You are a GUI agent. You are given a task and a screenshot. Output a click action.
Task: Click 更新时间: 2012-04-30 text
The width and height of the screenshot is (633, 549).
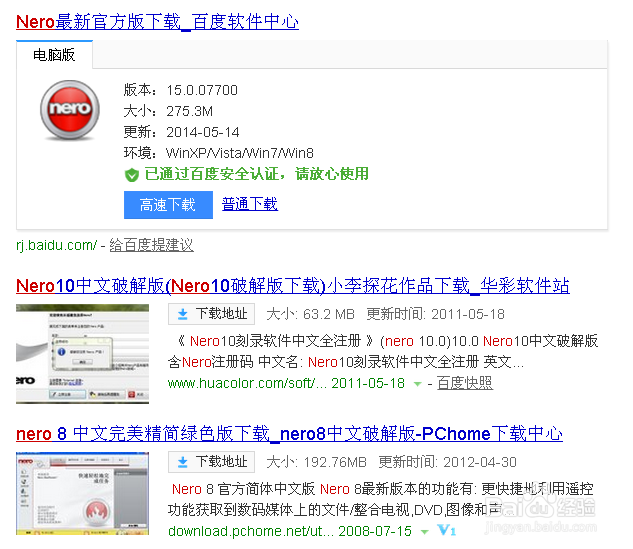447,462
